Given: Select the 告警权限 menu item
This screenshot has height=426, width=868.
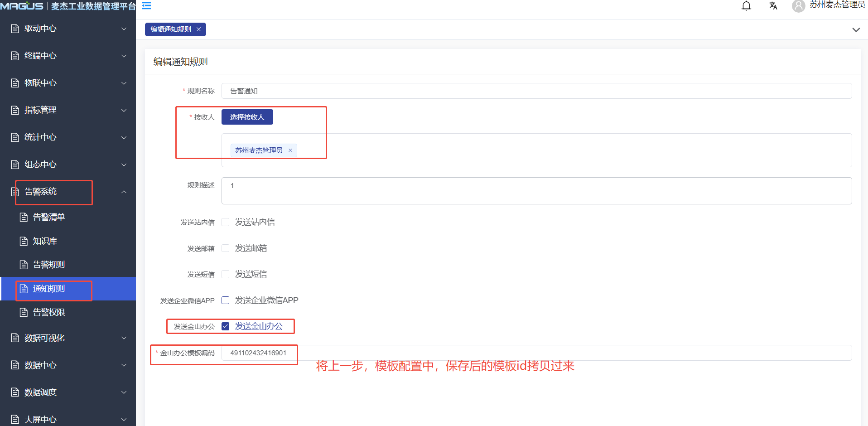Looking at the screenshot, I should click(x=49, y=312).
